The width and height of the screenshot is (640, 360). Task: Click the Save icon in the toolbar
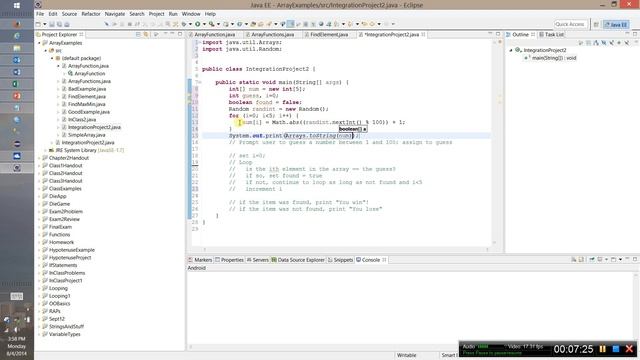(52, 24)
